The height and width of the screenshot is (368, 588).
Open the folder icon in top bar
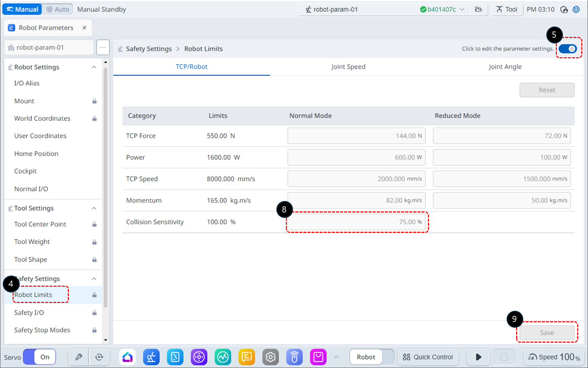(478, 9)
